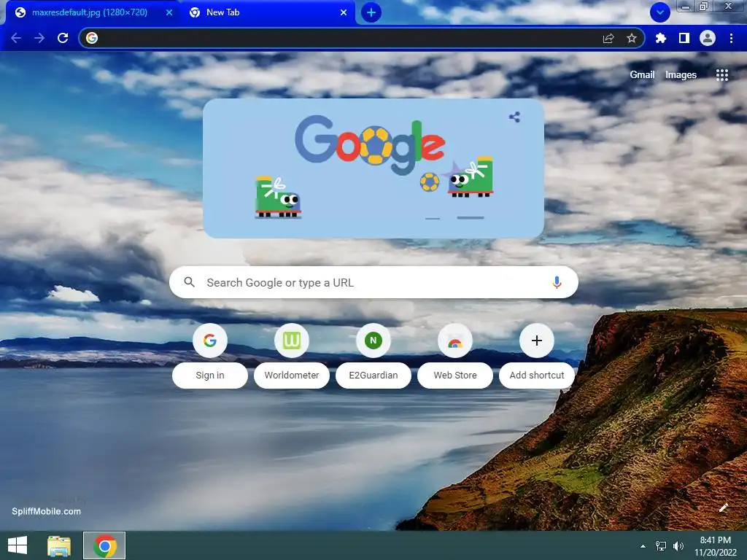Click the magnifier icon in search box
The width and height of the screenshot is (747, 560).
[x=189, y=282]
